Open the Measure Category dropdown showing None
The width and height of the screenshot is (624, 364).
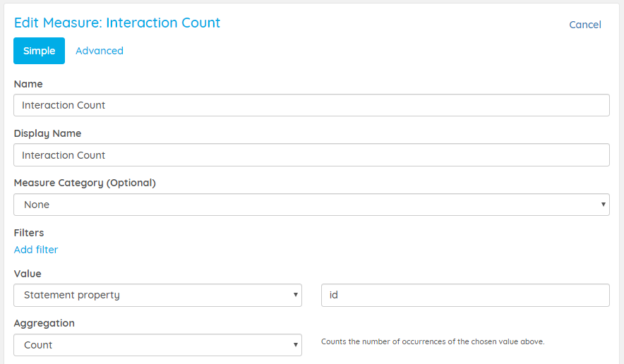[311, 205]
